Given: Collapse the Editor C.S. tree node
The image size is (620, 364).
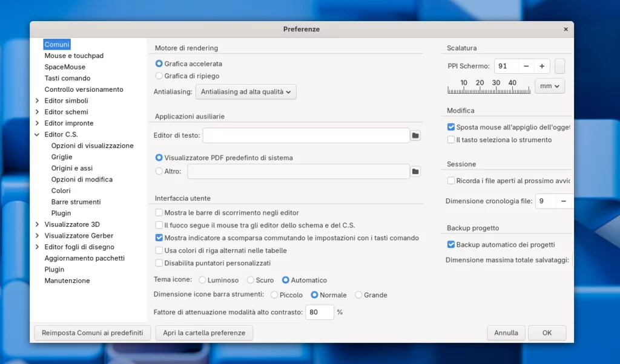Looking at the screenshot, I should point(37,135).
